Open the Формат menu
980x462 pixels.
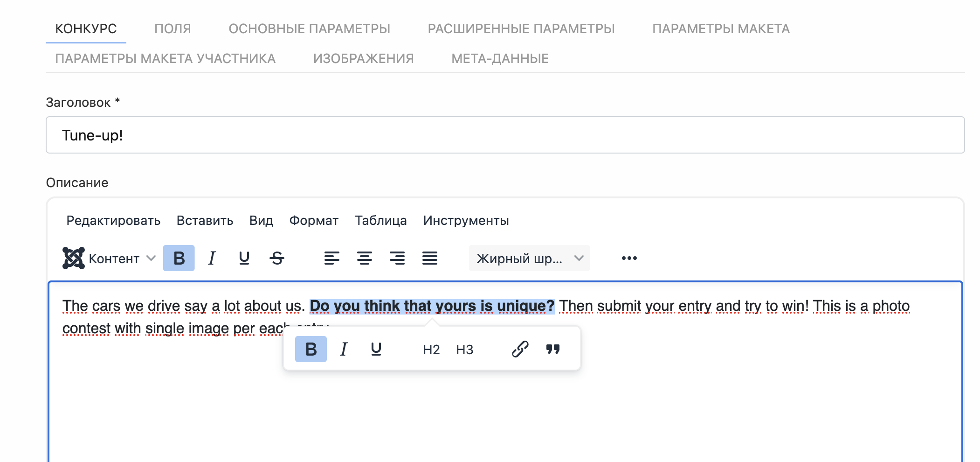coord(314,220)
